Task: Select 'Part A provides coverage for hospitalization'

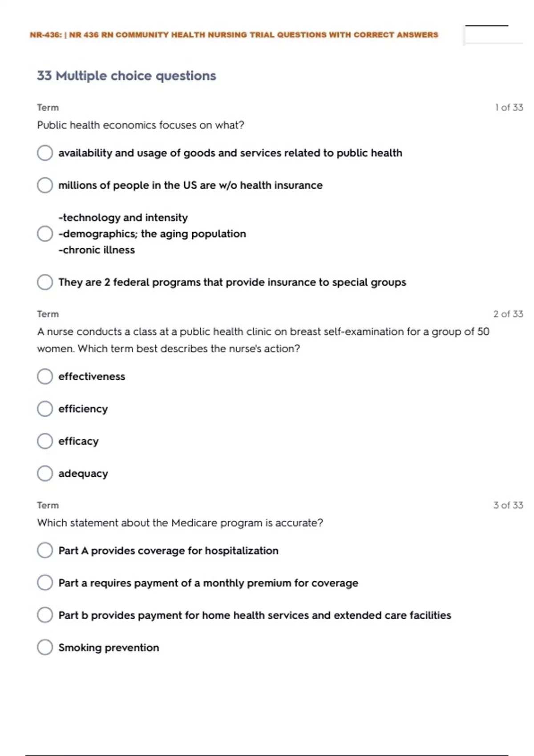Action: point(45,551)
